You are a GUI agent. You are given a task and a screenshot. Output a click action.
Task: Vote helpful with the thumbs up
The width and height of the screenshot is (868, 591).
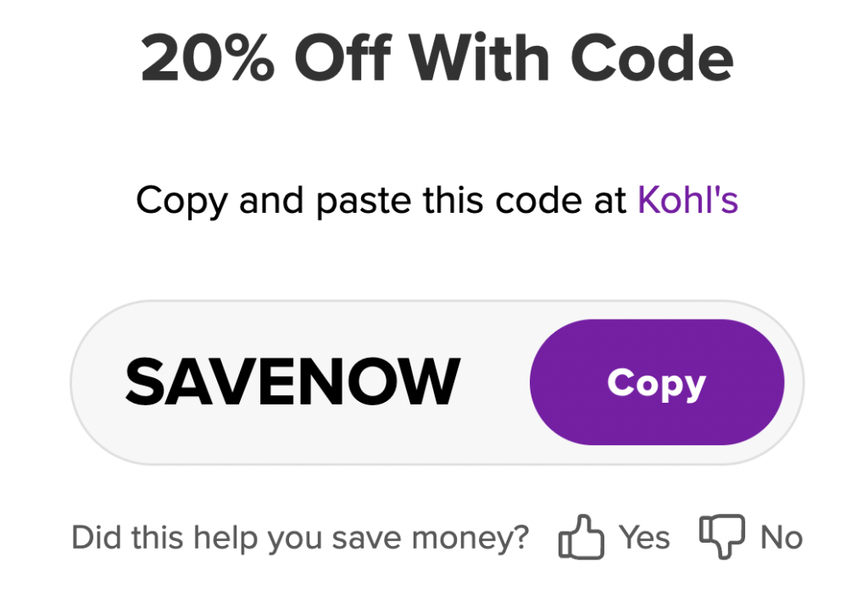pyautogui.click(x=581, y=536)
